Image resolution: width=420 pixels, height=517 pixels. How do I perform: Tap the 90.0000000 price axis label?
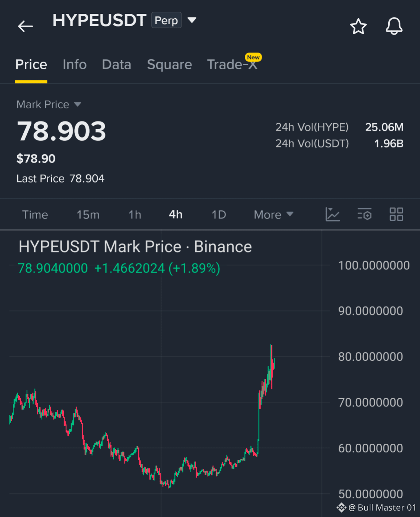click(370, 311)
